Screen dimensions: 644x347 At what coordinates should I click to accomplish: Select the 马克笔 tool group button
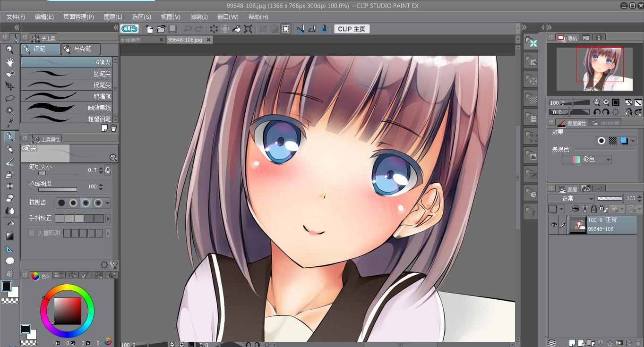pyautogui.click(x=81, y=49)
